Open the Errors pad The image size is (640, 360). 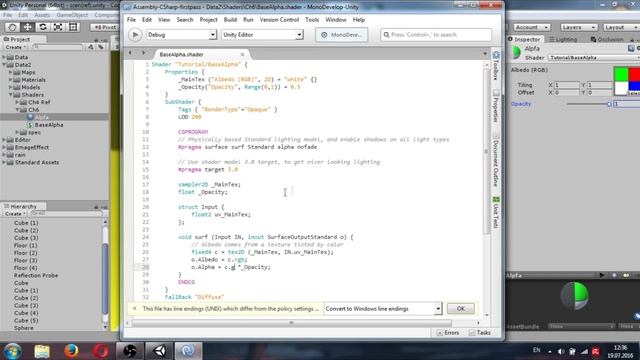(448, 333)
